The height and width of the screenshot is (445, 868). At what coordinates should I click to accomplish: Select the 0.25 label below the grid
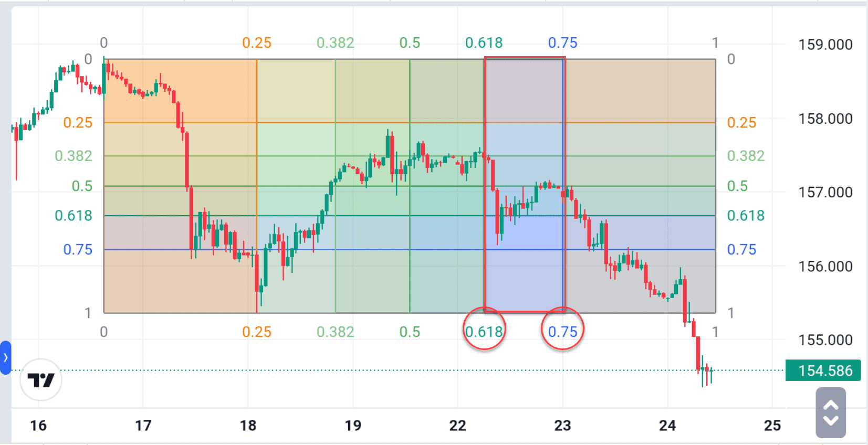click(x=257, y=332)
